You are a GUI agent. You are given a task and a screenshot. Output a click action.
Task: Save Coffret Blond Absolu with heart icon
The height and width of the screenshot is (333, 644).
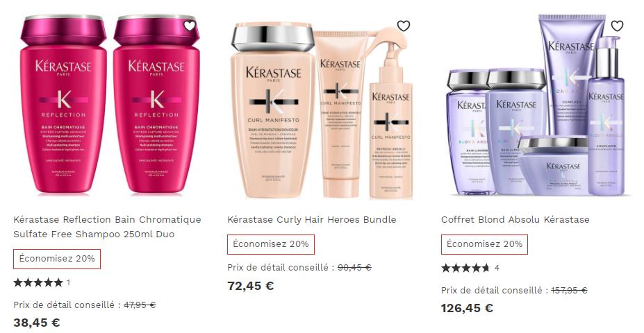617,26
